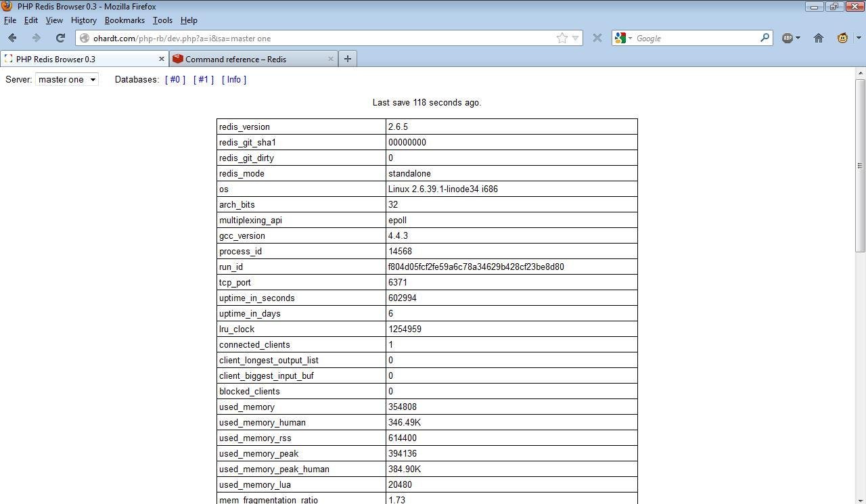
Task: Open the Home page icon
Action: tap(819, 38)
